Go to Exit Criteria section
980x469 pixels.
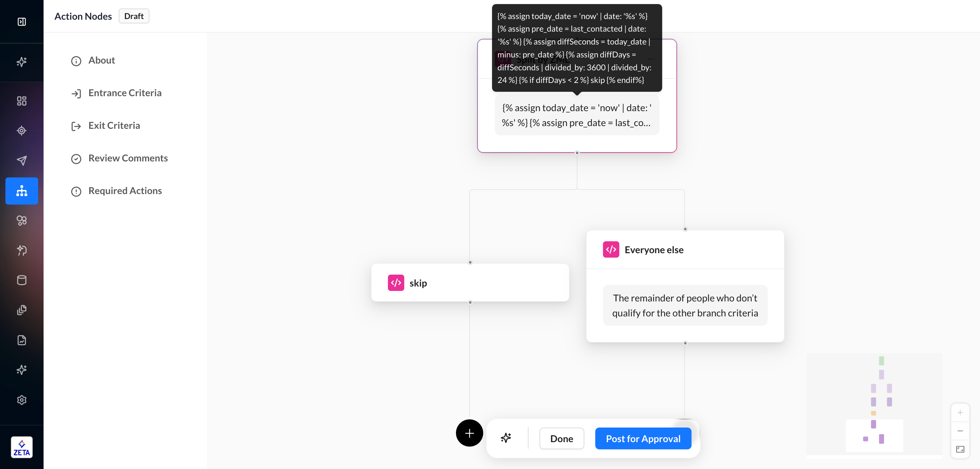pyautogui.click(x=114, y=126)
